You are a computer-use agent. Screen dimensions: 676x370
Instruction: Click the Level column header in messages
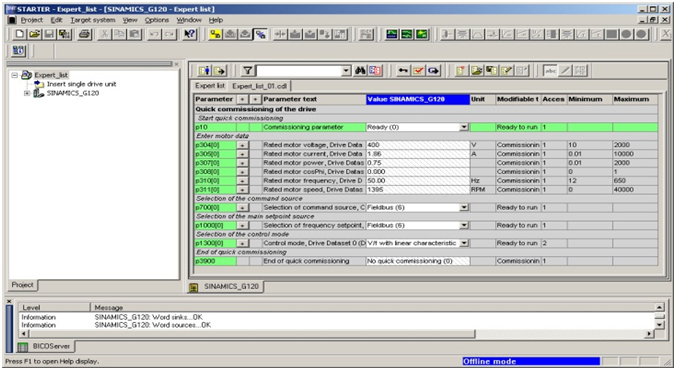click(x=54, y=307)
